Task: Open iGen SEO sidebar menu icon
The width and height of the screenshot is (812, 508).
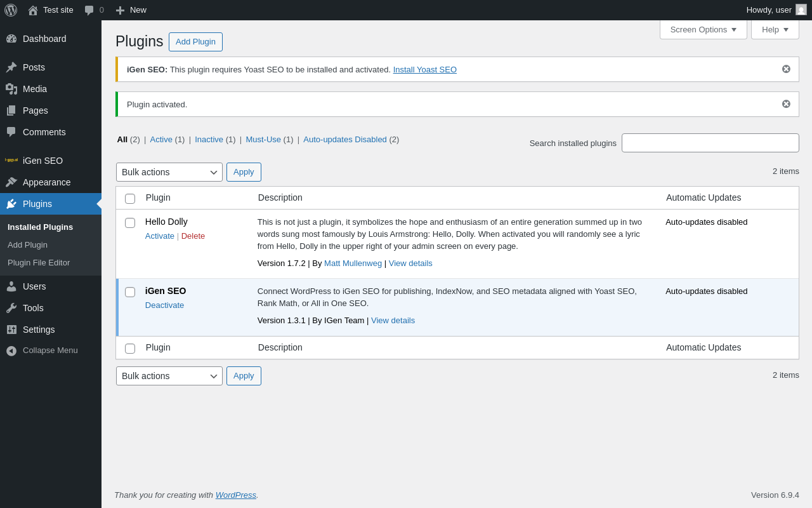Action: click(11, 161)
